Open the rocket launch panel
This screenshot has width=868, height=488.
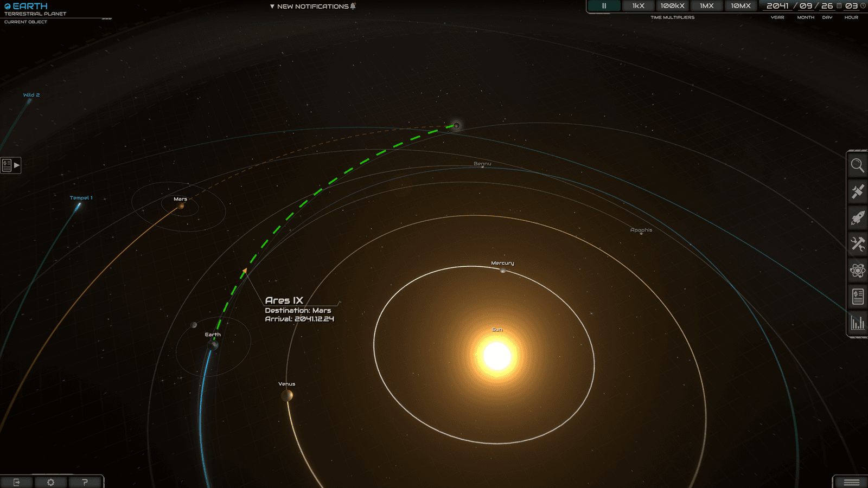(x=857, y=218)
